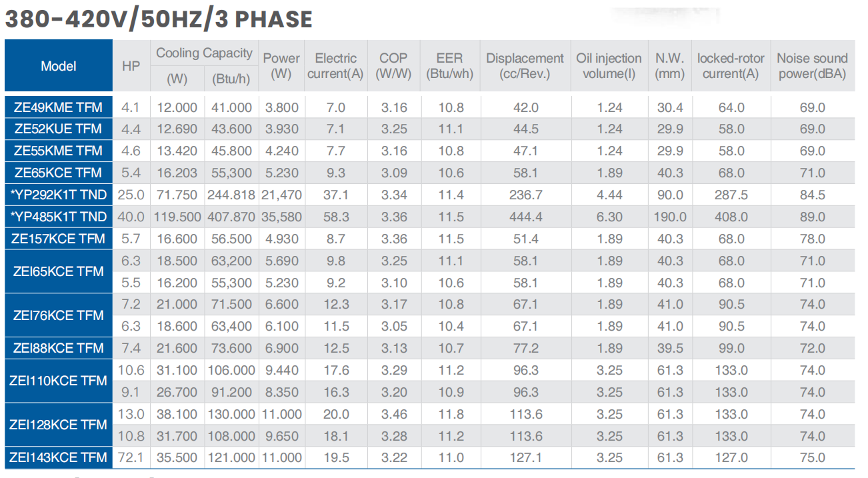Click the Model column header
Image resolution: width=868 pixels, height=478 pixels.
point(59,66)
